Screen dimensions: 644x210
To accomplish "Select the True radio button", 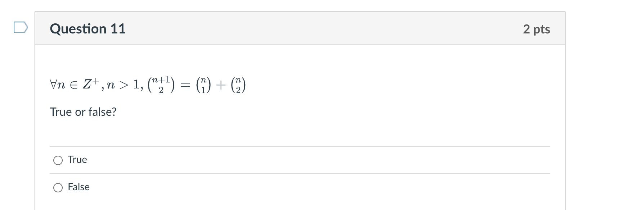I will [58, 160].
